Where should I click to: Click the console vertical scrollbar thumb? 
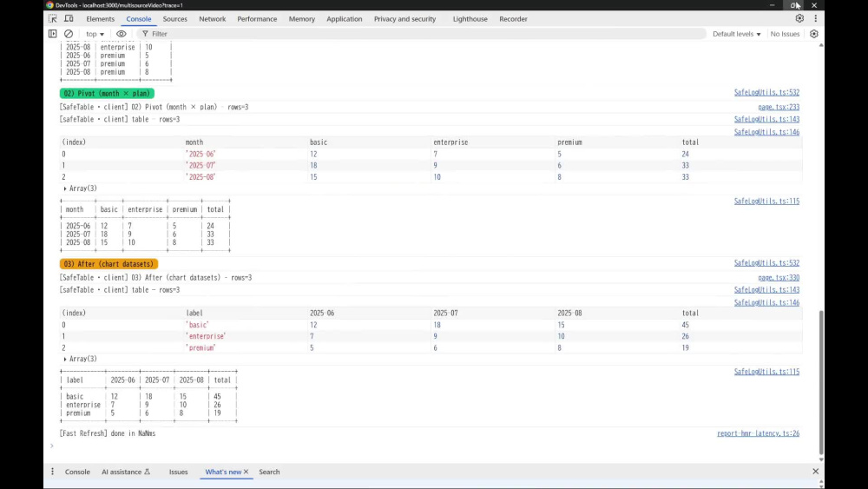click(821, 382)
